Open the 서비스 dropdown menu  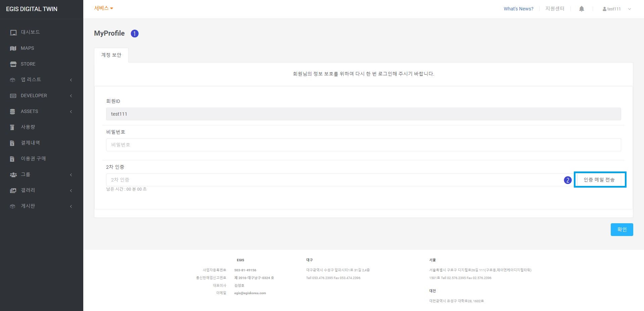click(103, 8)
